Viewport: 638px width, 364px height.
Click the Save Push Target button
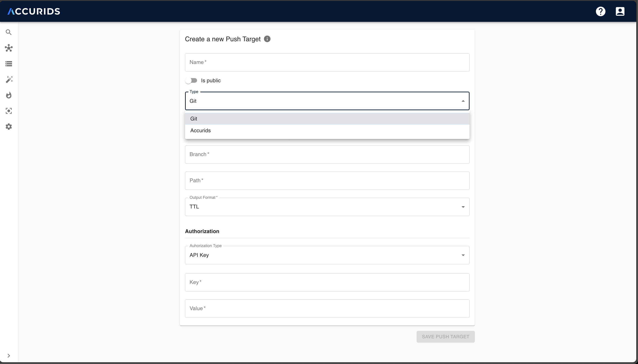tap(445, 337)
